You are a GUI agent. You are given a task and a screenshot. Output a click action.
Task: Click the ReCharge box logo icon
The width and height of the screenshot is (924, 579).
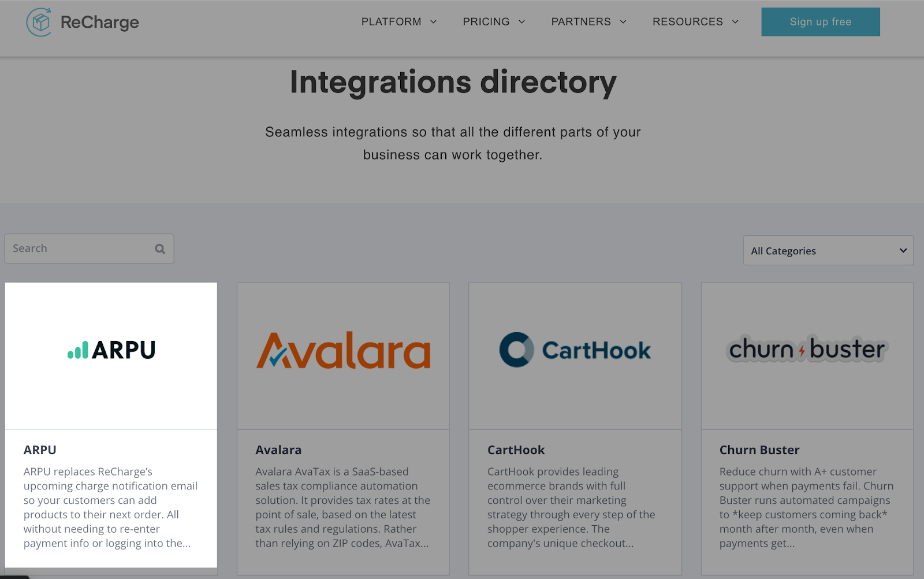39,22
